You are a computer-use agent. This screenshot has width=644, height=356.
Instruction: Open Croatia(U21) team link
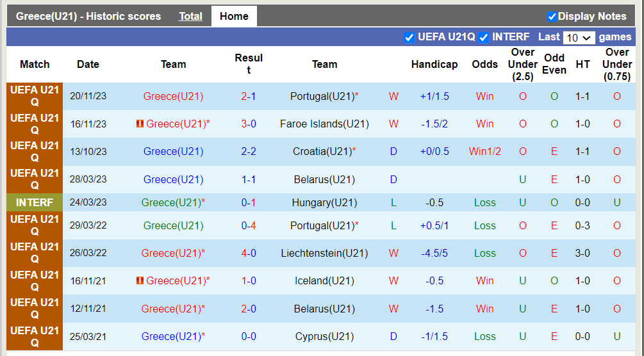(x=322, y=152)
